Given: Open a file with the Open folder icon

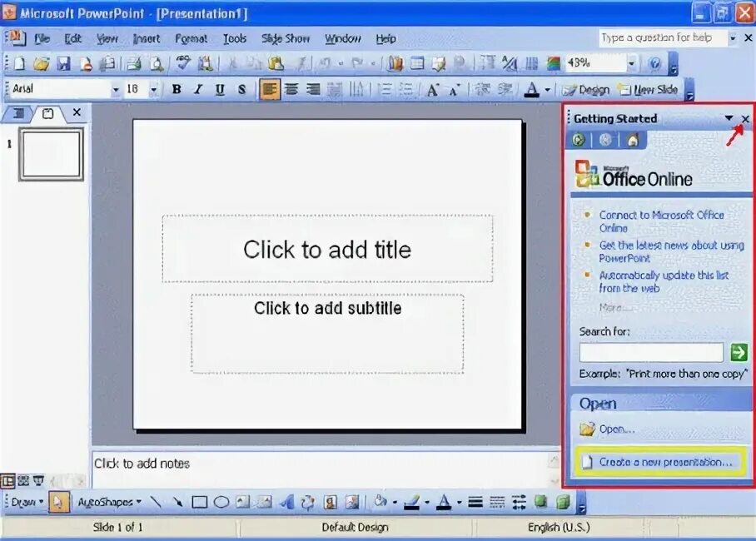Looking at the screenshot, I should pyautogui.click(x=41, y=63).
